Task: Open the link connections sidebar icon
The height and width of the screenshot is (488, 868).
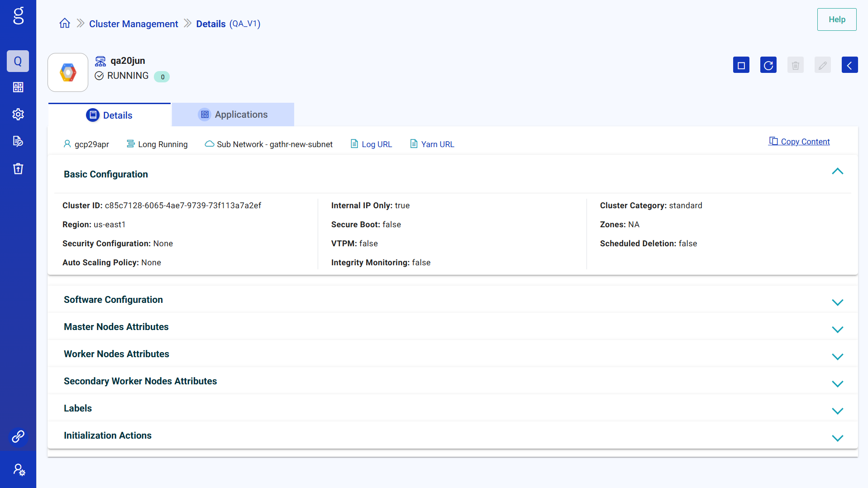Action: [18, 436]
